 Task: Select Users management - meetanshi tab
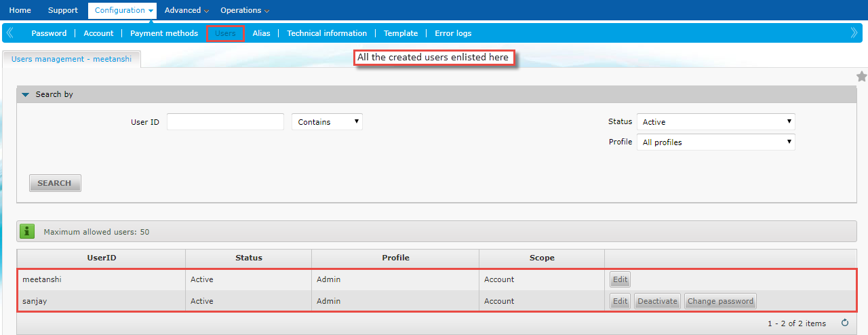pos(71,59)
